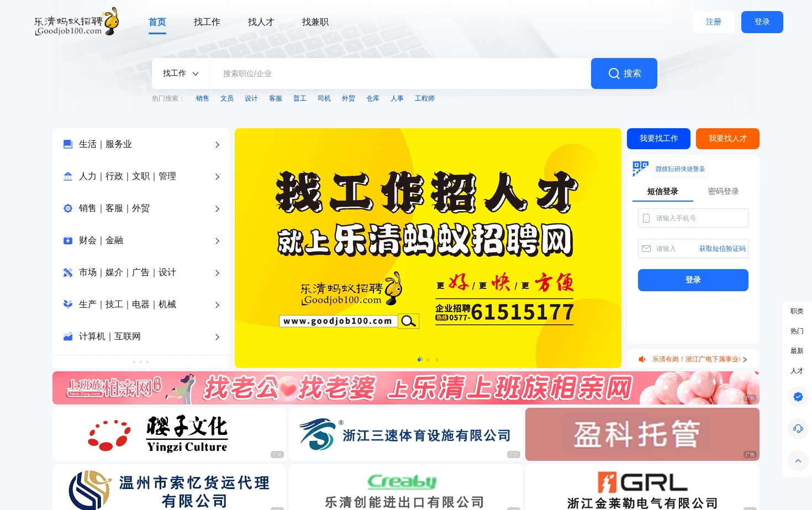Open the 找人才 nav menu
Image resolution: width=812 pixels, height=510 pixels.
[x=261, y=22]
